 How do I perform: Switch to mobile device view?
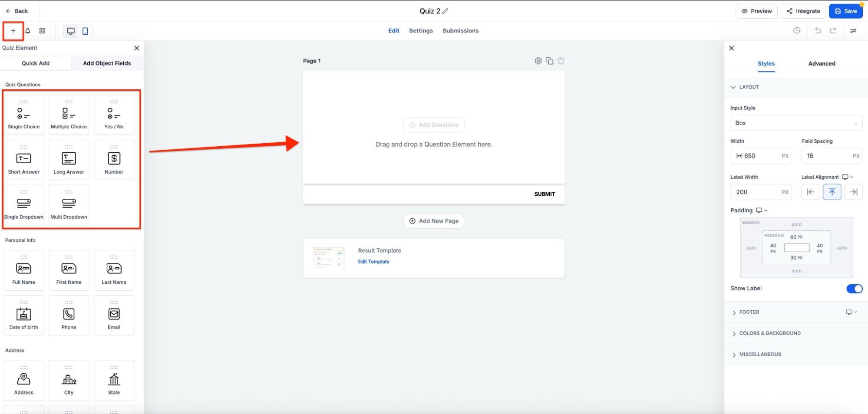click(85, 31)
